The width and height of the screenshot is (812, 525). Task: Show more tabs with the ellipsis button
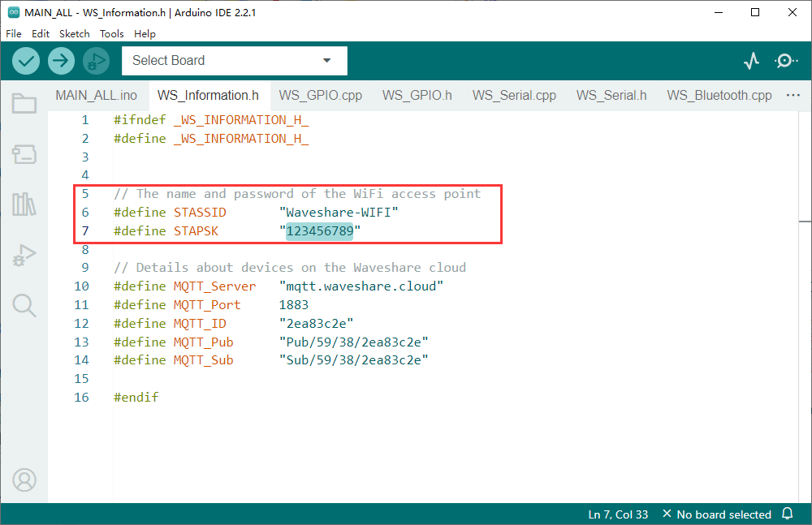coord(793,95)
